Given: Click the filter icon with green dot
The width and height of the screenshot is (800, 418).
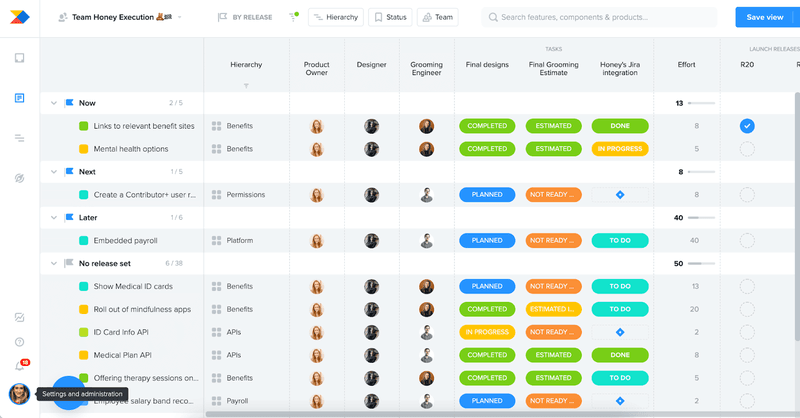Looking at the screenshot, I should coord(293,17).
